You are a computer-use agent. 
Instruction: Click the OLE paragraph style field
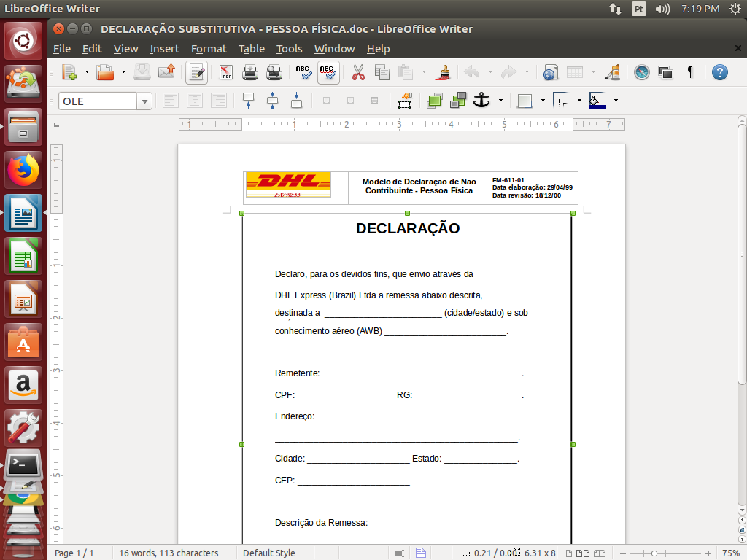click(98, 101)
